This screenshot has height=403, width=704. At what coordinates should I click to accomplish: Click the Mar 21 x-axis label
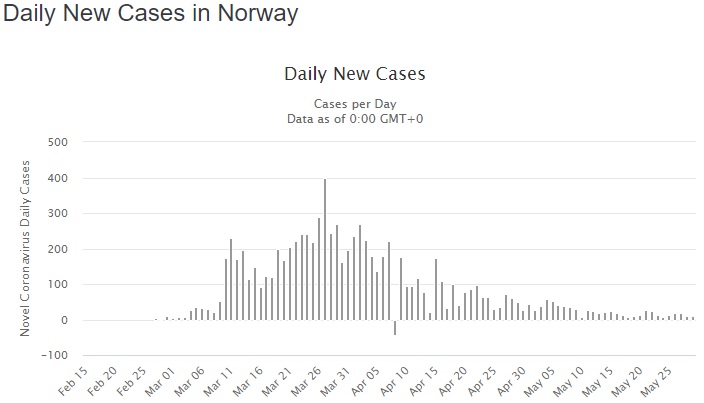click(277, 381)
